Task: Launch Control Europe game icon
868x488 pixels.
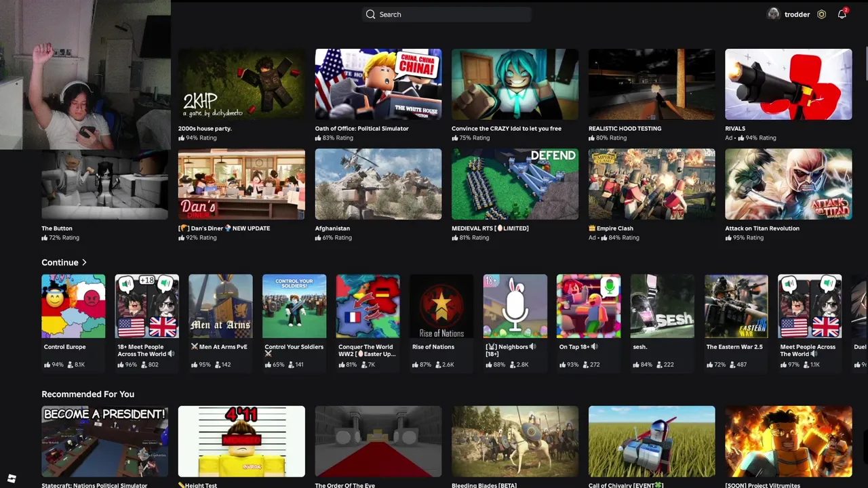Action: click(73, 306)
